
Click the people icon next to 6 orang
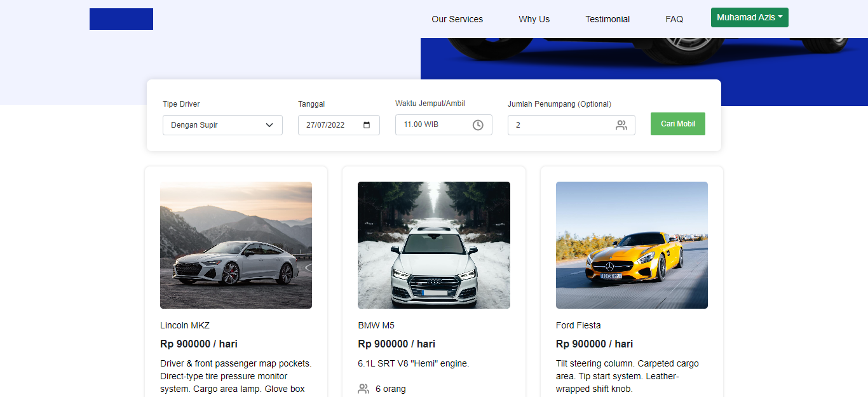point(363,388)
